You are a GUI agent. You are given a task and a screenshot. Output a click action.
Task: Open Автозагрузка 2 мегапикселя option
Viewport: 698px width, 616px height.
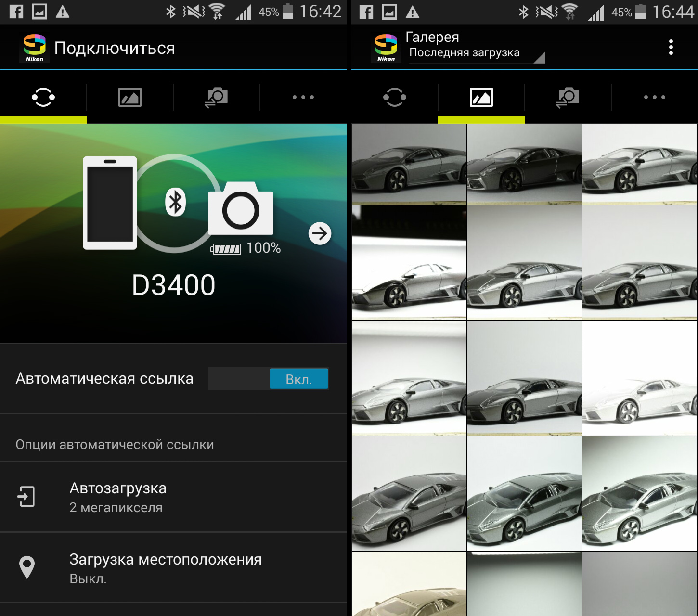173,497
